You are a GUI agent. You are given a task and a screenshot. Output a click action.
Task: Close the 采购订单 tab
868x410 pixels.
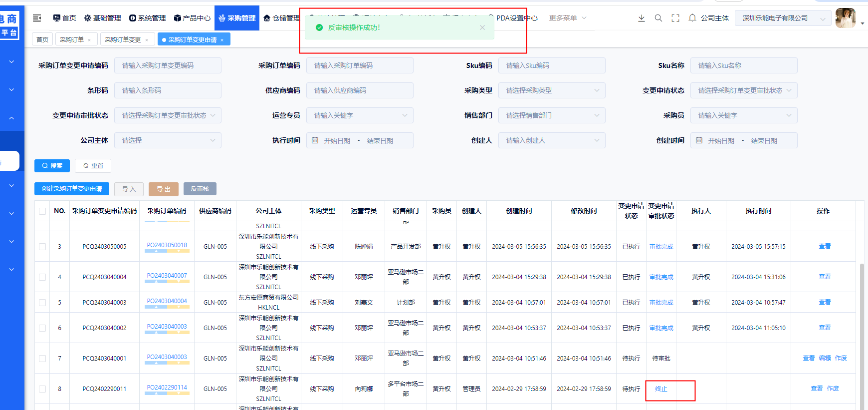click(x=89, y=40)
